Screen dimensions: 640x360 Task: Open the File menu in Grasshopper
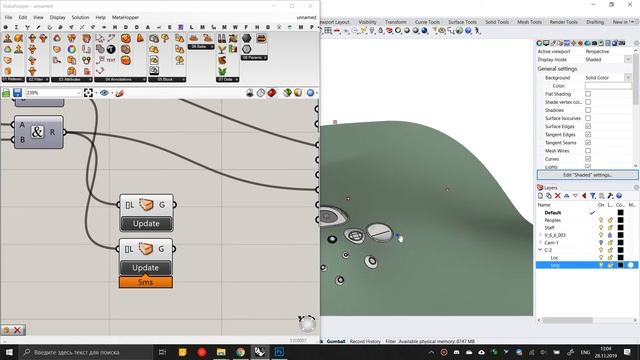point(9,18)
